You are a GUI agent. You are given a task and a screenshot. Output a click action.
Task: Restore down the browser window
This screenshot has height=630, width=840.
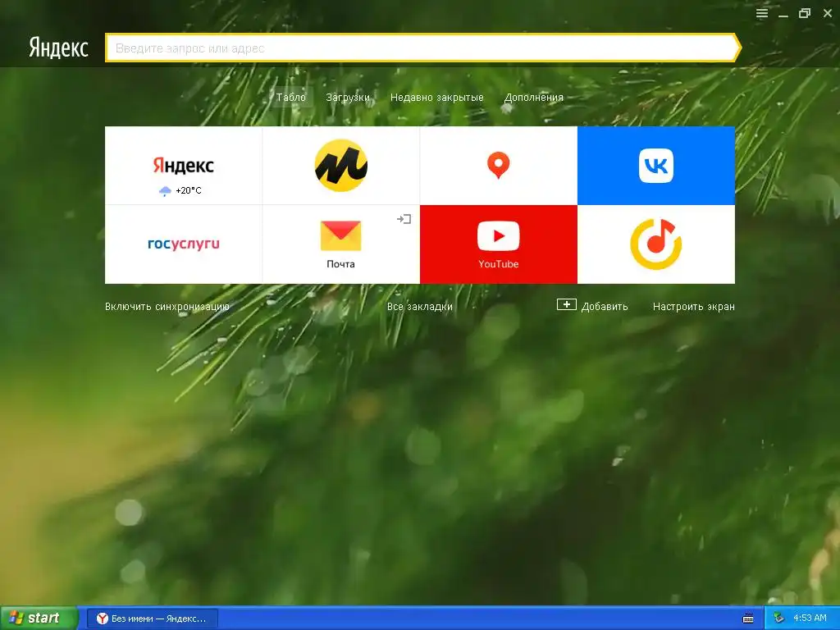coord(805,13)
